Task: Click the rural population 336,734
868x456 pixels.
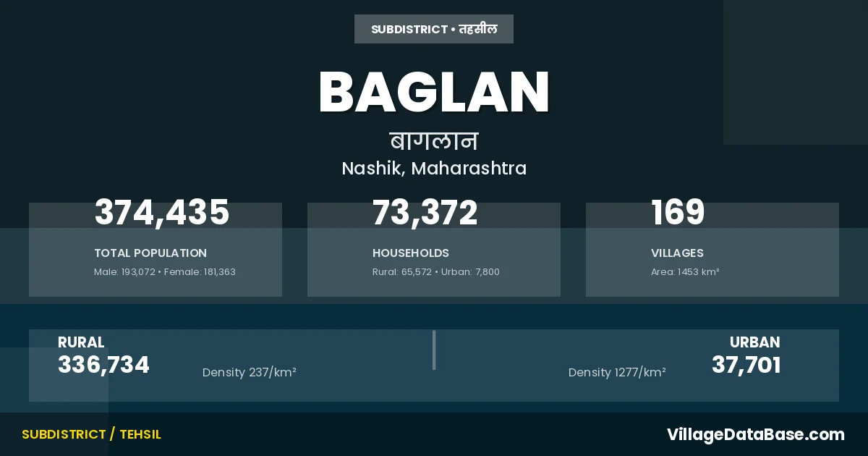Action: coord(103,366)
